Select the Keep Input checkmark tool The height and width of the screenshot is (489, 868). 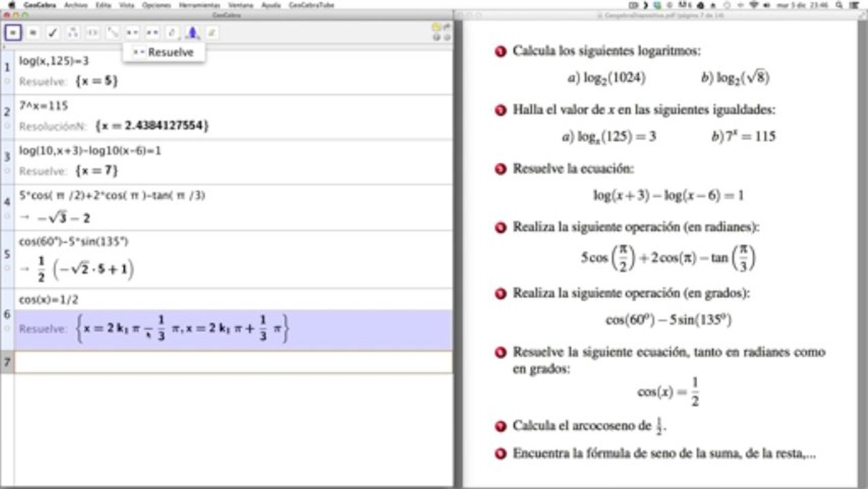53,32
